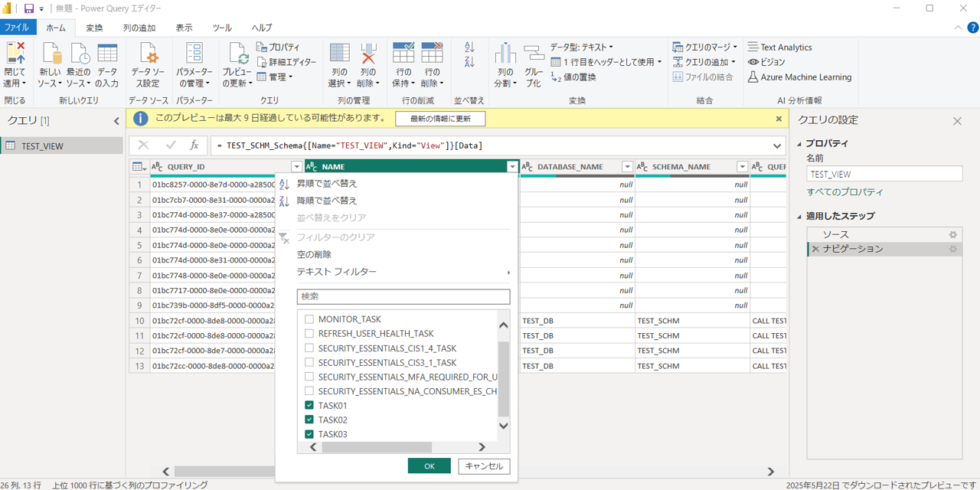
Task: Open すべてのプロパティ link
Action: click(x=844, y=192)
